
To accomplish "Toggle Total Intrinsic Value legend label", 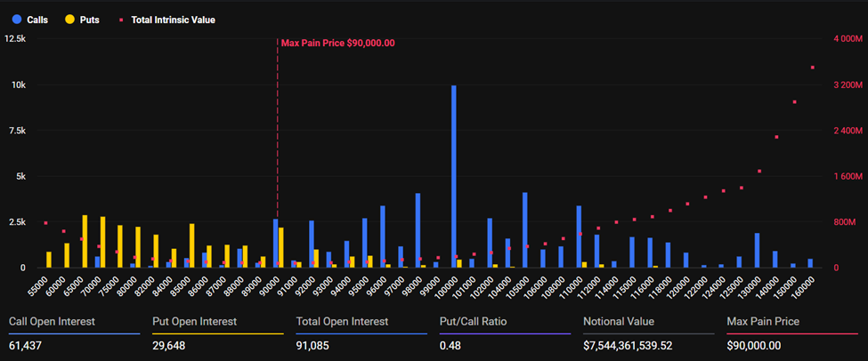I will tap(173, 19).
